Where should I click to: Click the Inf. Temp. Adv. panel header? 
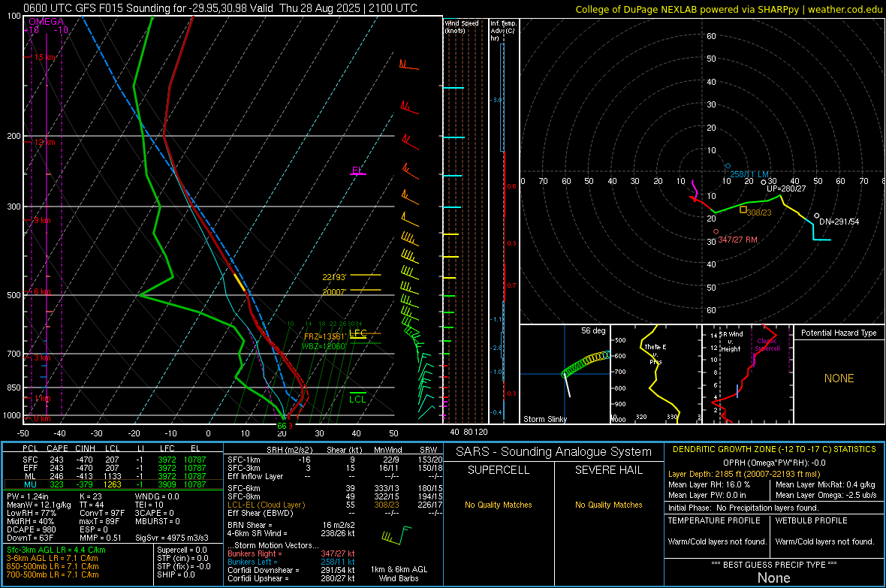tap(504, 31)
